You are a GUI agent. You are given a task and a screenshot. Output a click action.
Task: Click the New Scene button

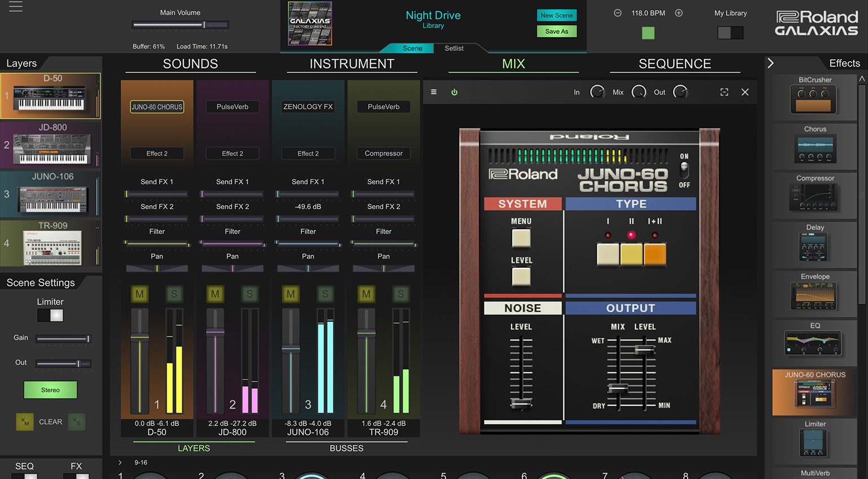557,15
